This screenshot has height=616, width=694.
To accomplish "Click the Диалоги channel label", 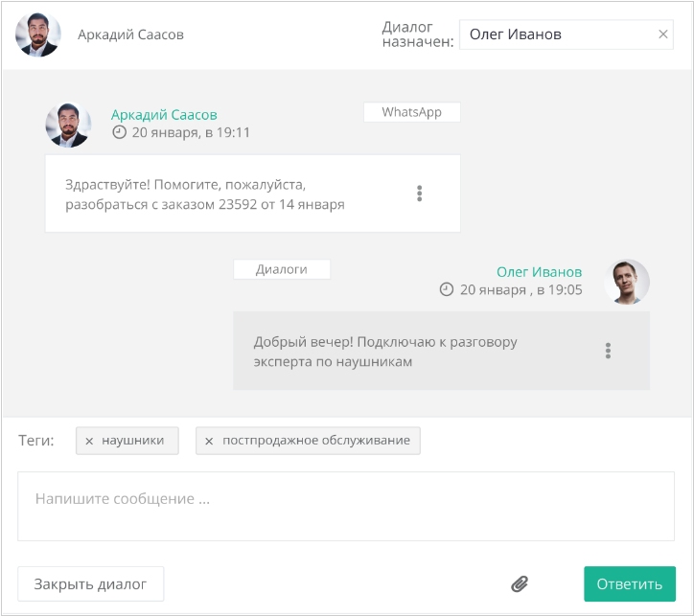I will (x=282, y=269).
